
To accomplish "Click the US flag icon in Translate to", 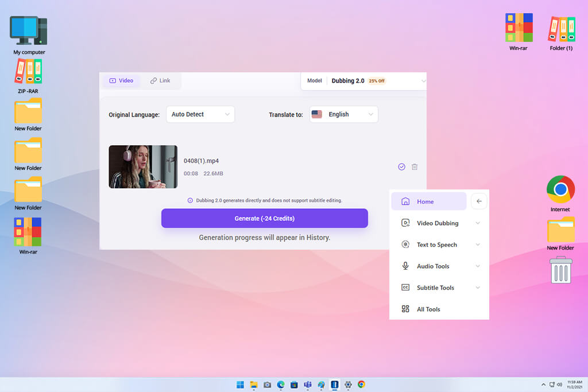I will click(317, 114).
